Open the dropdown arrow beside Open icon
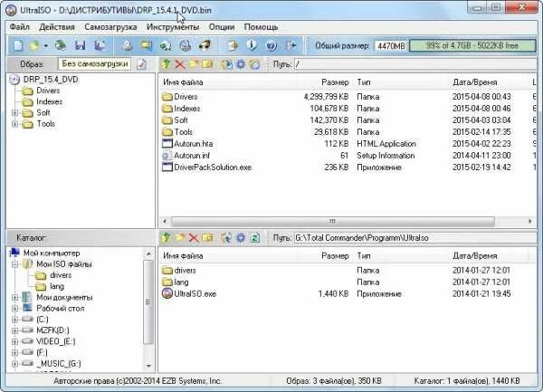Viewport: 543px width, 392px height. [x=46, y=45]
